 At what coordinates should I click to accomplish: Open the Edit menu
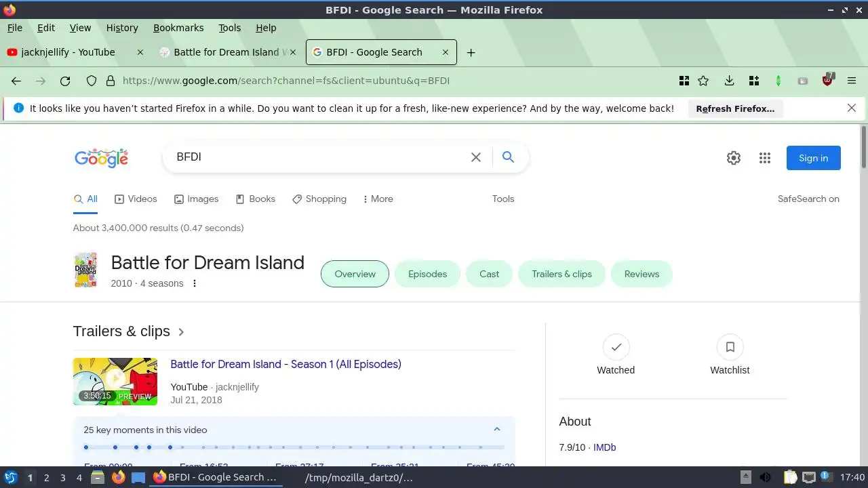pos(46,28)
